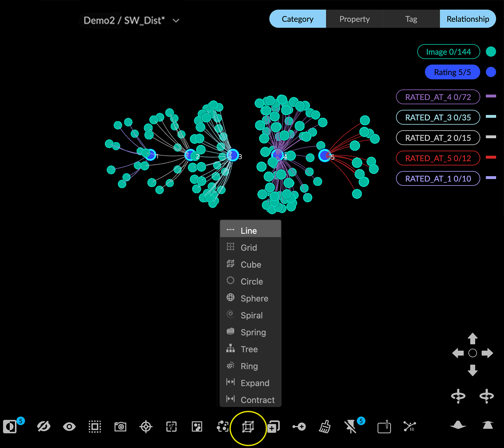Pick the Spiral layout option
504x448 pixels.
(250, 316)
